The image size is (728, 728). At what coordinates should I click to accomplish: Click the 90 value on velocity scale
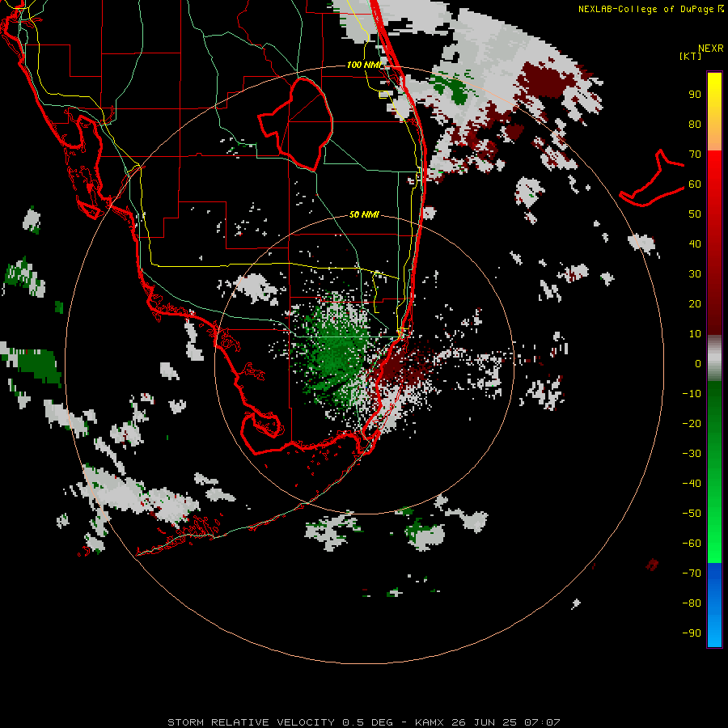[695, 95]
